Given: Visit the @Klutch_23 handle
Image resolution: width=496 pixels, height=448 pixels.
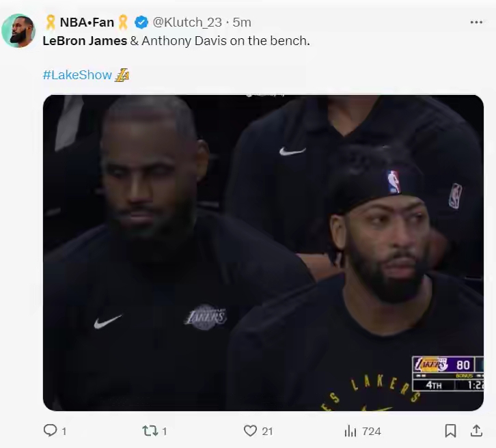Looking at the screenshot, I should [x=187, y=23].
